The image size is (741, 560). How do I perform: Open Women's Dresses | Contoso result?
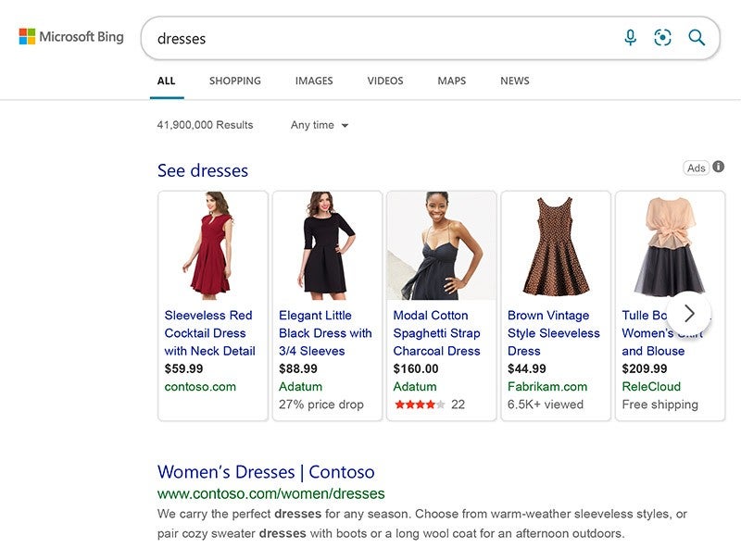pos(266,472)
